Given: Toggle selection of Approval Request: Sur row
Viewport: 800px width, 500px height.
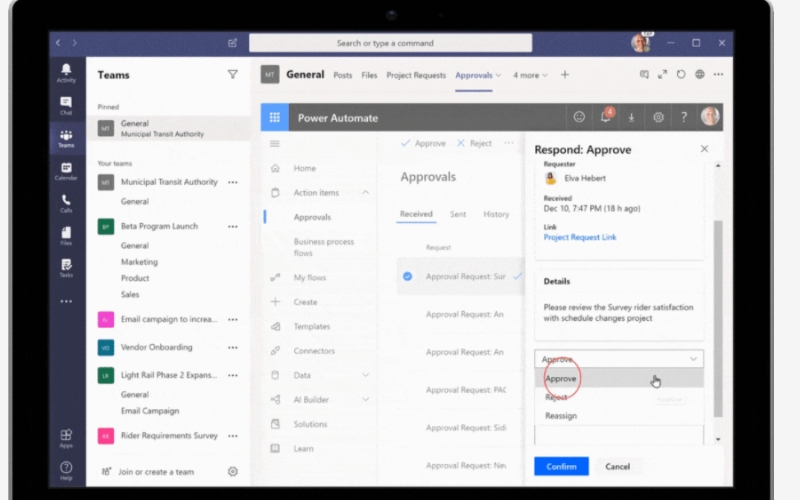Looking at the screenshot, I should (x=407, y=276).
